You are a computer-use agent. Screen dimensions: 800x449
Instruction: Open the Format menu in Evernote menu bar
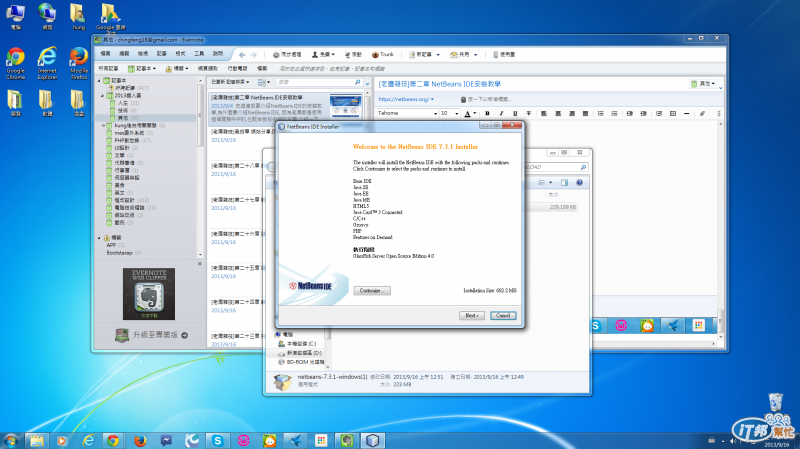point(180,54)
